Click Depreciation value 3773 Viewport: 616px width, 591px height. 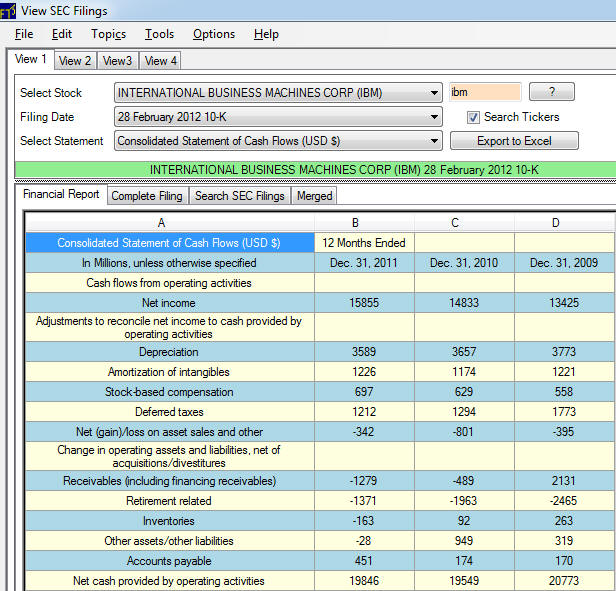(x=564, y=352)
